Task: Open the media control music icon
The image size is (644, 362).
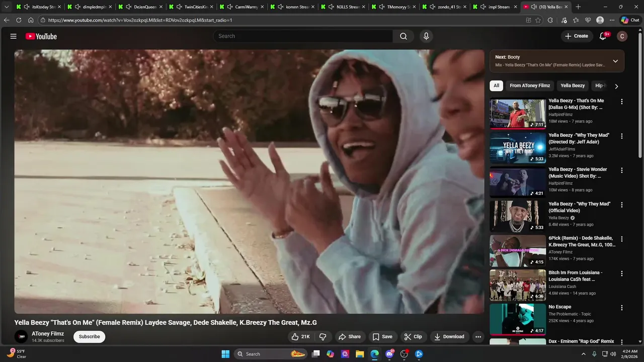Action: (563, 20)
